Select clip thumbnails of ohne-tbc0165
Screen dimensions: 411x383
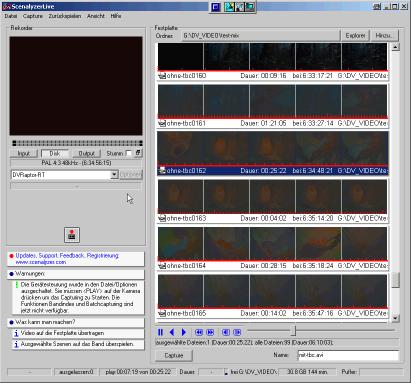click(x=273, y=291)
